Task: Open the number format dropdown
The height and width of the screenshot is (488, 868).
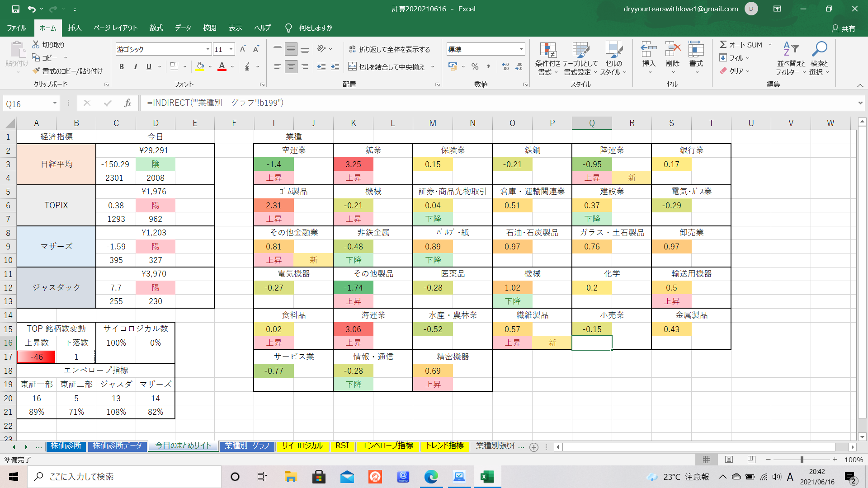Action: [x=521, y=49]
